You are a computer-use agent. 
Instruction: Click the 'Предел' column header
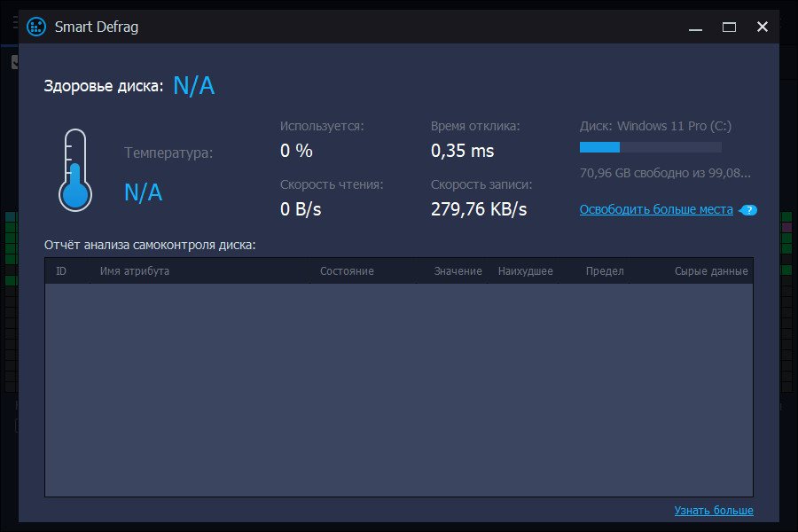[605, 270]
